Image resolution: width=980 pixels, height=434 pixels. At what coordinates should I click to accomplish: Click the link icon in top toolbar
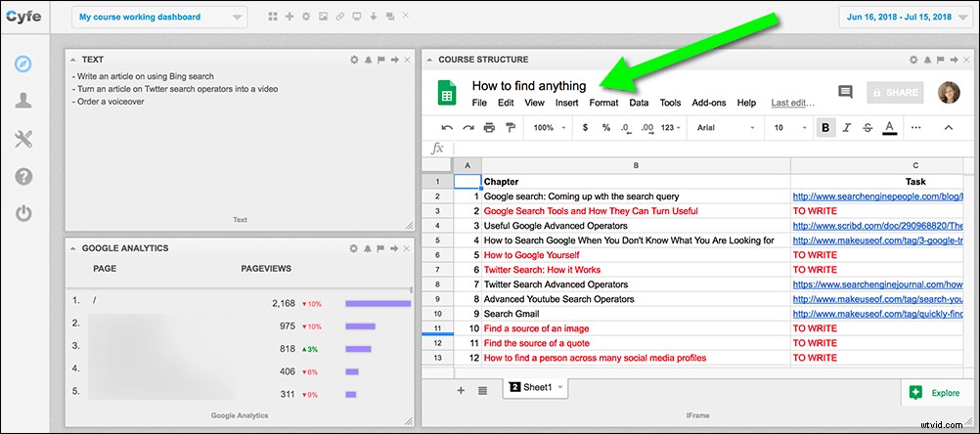pyautogui.click(x=340, y=17)
